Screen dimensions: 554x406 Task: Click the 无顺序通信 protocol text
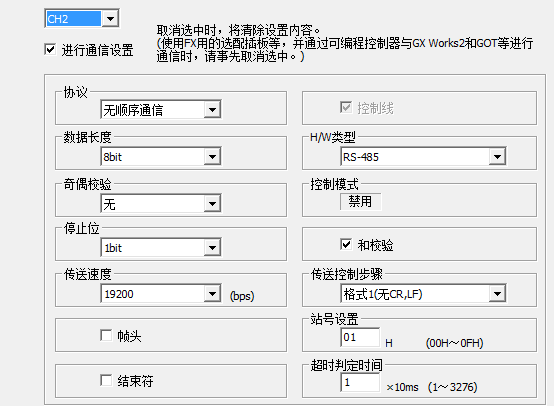tap(133, 110)
